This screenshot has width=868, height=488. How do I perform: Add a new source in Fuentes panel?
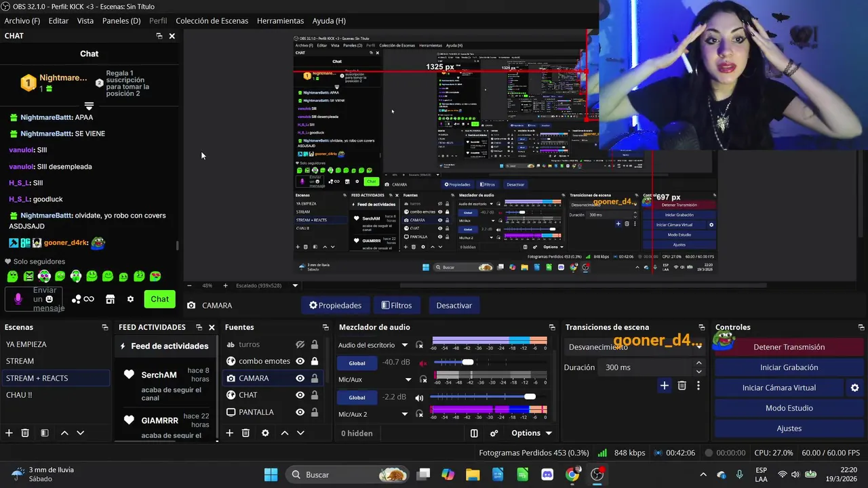pyautogui.click(x=229, y=433)
